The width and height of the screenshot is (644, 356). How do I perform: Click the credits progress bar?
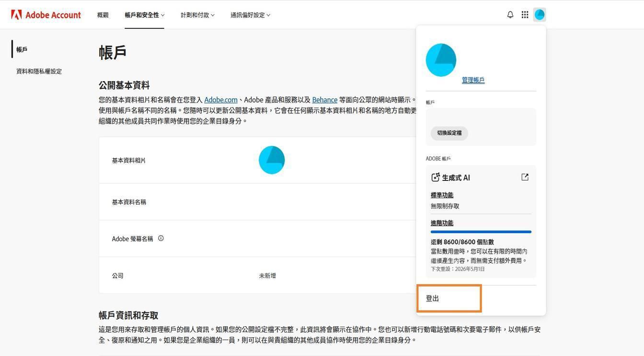click(x=481, y=232)
